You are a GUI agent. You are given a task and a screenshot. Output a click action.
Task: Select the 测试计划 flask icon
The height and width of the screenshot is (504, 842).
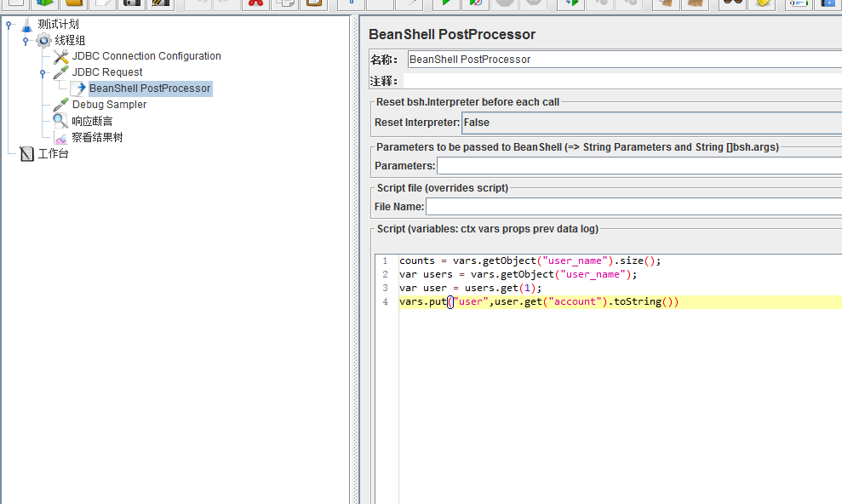tap(27, 25)
